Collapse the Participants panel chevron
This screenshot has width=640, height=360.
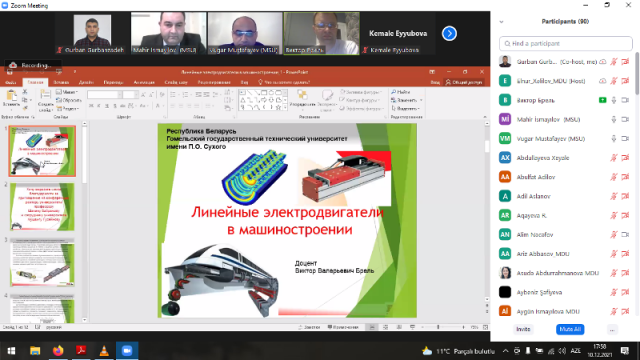click(501, 22)
